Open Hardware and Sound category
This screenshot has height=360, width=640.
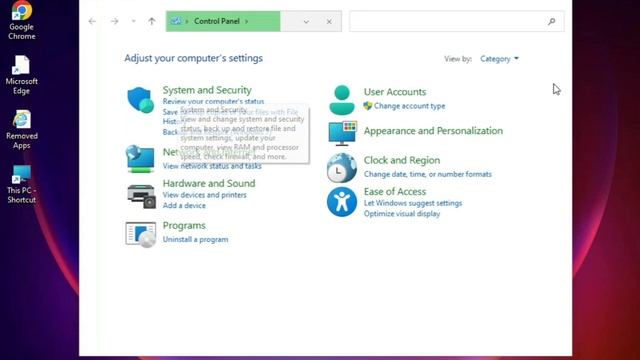click(x=209, y=183)
